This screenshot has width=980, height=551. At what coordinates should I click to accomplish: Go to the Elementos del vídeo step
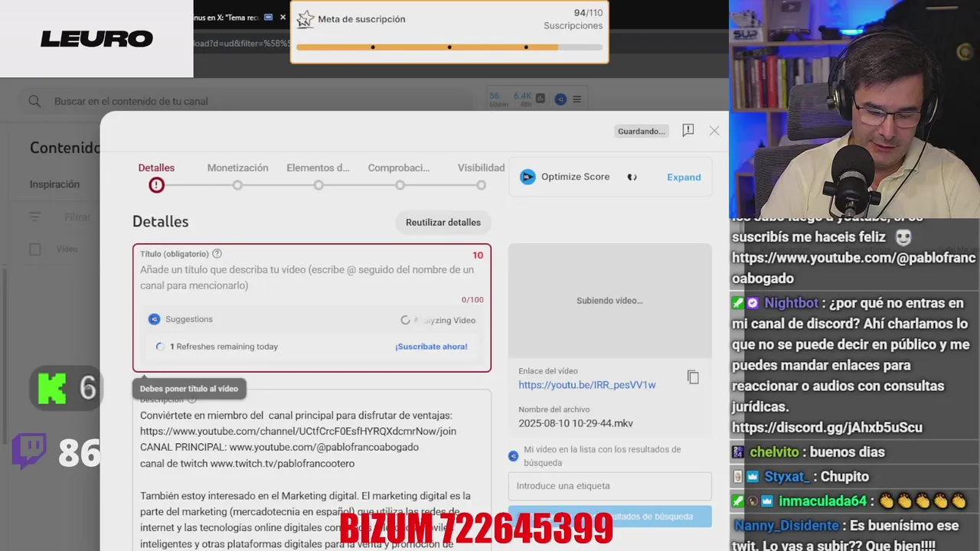[x=318, y=176]
